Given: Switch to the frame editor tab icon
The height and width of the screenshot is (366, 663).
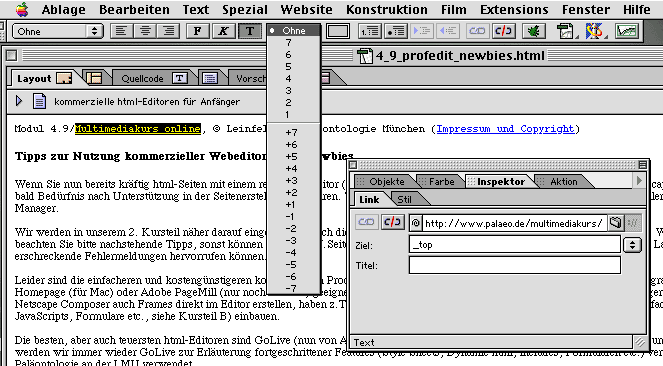Looking at the screenshot, I should click(94, 78).
